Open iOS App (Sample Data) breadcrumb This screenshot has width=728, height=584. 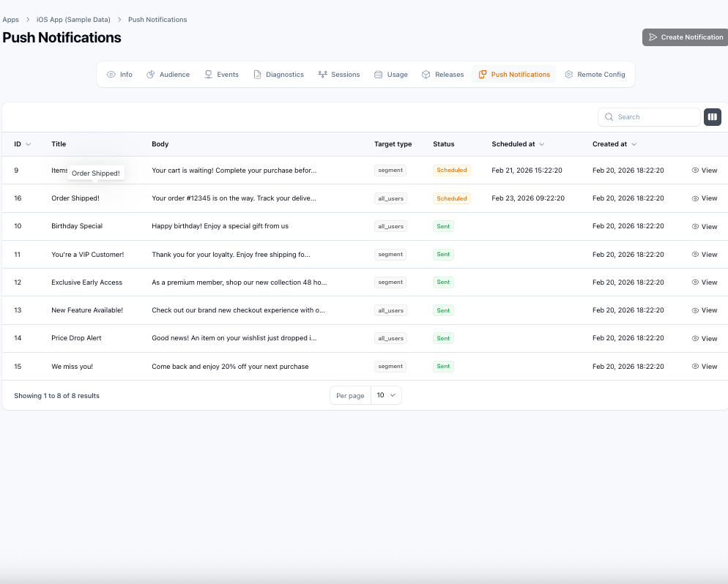pyautogui.click(x=73, y=20)
